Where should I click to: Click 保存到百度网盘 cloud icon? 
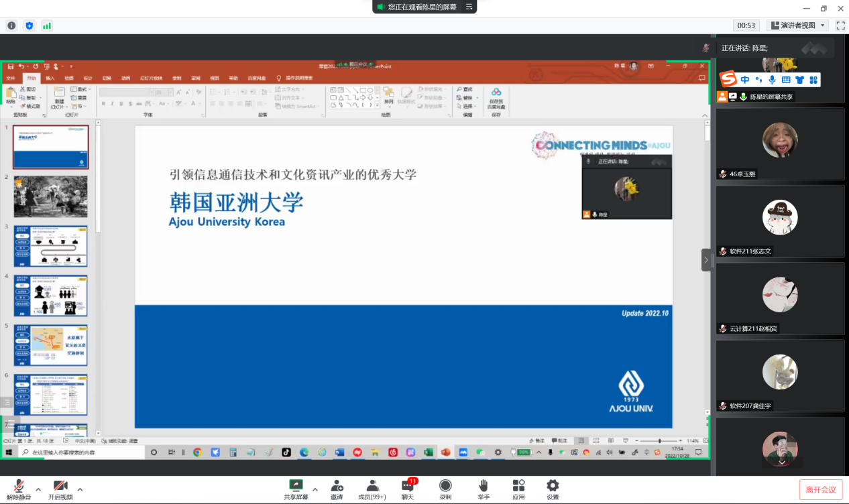pos(496,98)
